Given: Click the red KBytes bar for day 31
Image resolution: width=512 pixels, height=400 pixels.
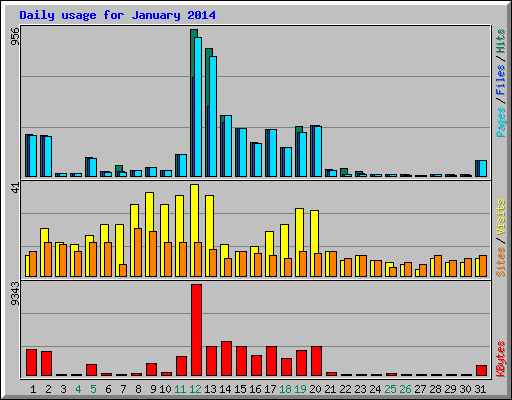Looking at the screenshot, I should [x=481, y=371].
